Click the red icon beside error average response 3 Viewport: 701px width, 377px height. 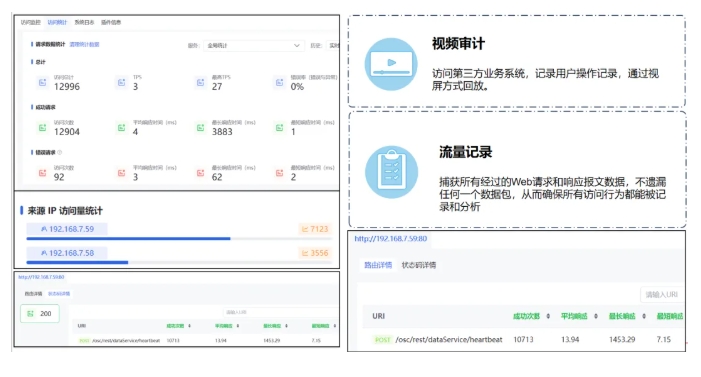pos(122,173)
